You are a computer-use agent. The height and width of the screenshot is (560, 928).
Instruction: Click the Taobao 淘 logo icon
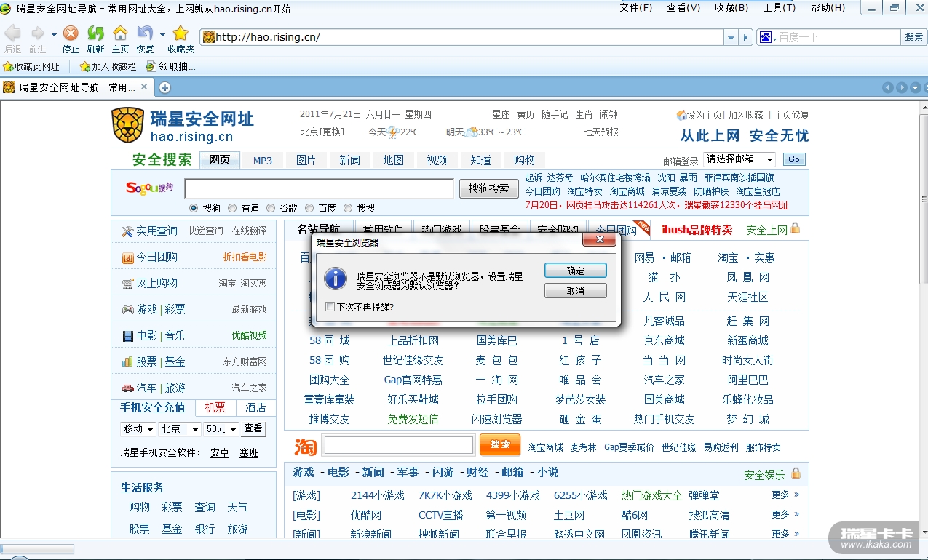[306, 446]
